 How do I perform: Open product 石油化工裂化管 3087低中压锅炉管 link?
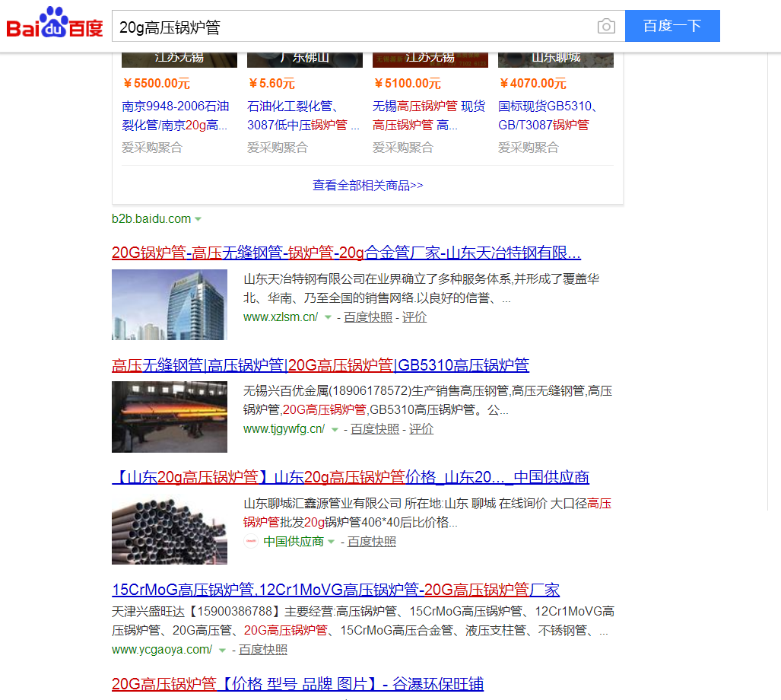[303, 116]
